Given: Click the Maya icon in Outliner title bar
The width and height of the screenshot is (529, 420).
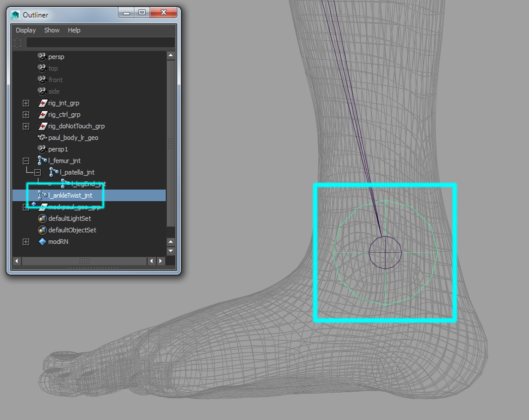Looking at the screenshot, I should pyautogui.click(x=15, y=15).
